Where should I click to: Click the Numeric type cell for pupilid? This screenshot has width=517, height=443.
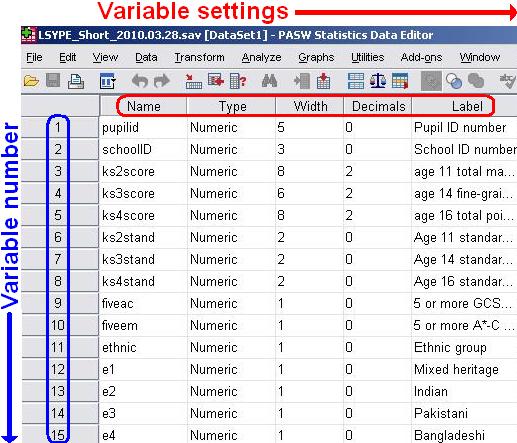(232, 127)
